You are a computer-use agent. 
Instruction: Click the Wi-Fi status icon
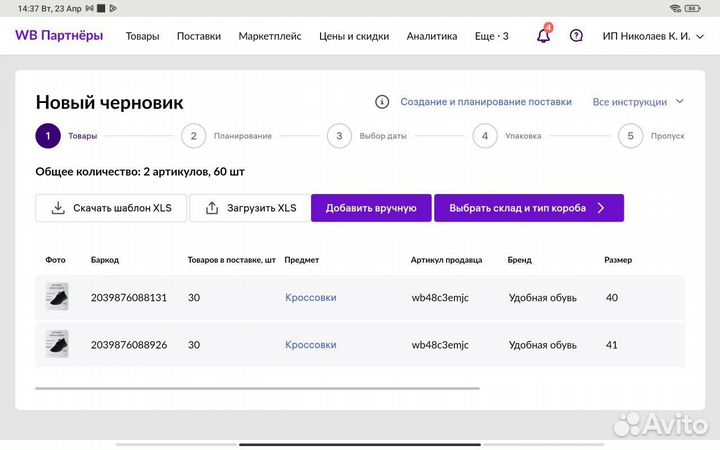[676, 8]
